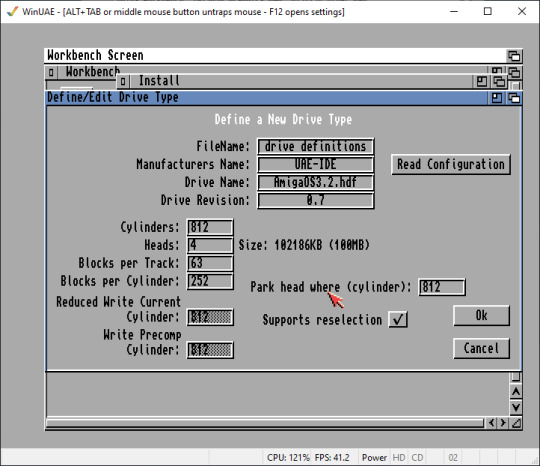Click the Cylinders field showing 812
540x466 pixels.
coord(210,227)
